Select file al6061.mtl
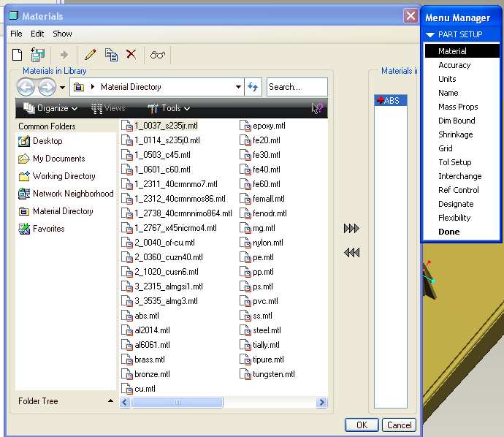This screenshot has width=504, height=437. 146,345
